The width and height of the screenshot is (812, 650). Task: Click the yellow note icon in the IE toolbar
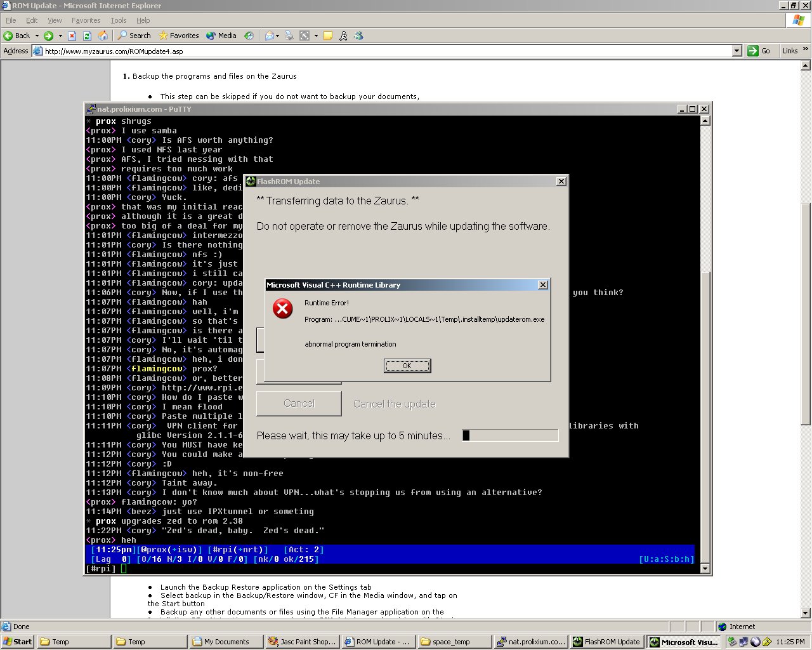point(328,36)
